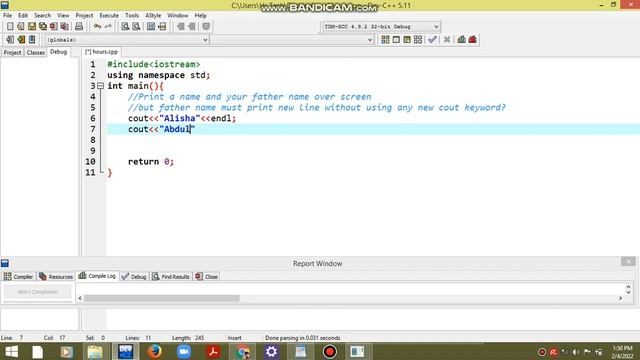The width and height of the screenshot is (640, 360).
Task: Click the New project icon in second toolbar row
Action: click(x=10, y=40)
